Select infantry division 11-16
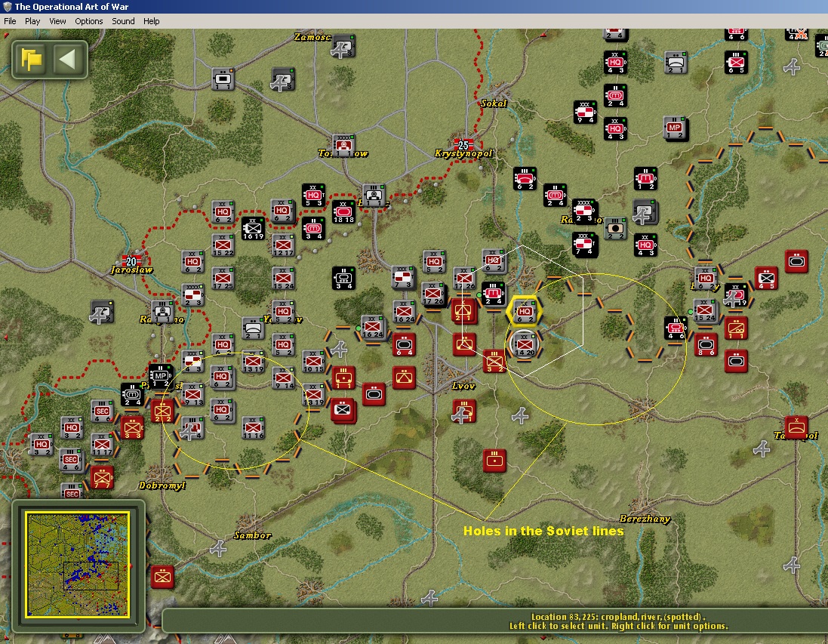 [253, 428]
